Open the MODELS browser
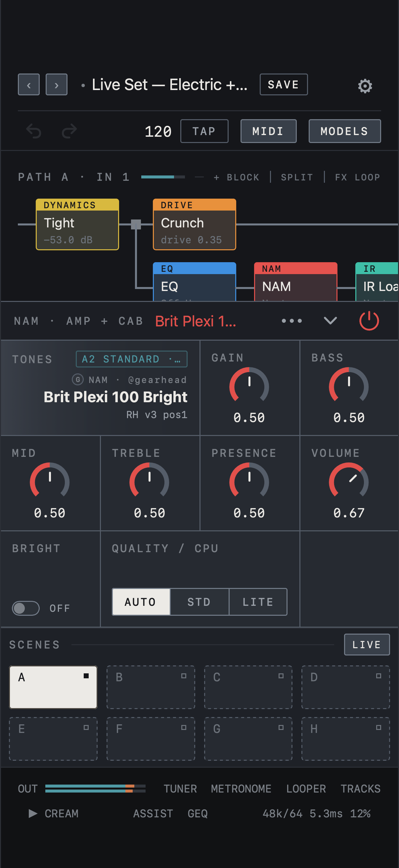 (345, 131)
